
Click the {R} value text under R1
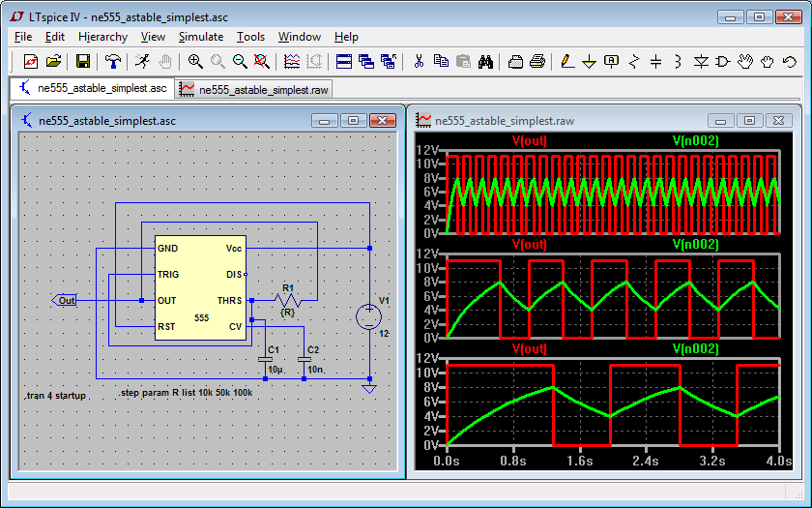pyautogui.click(x=287, y=312)
